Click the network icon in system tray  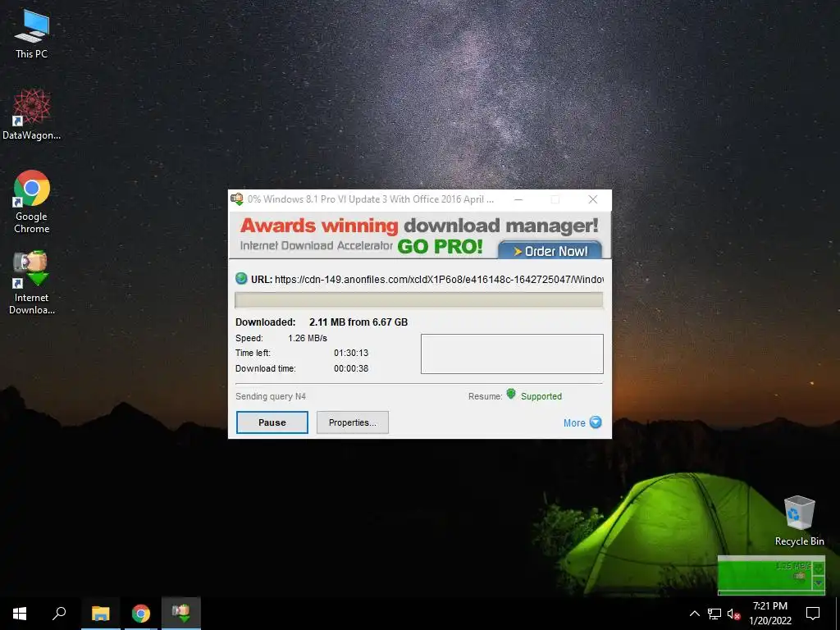pos(714,614)
